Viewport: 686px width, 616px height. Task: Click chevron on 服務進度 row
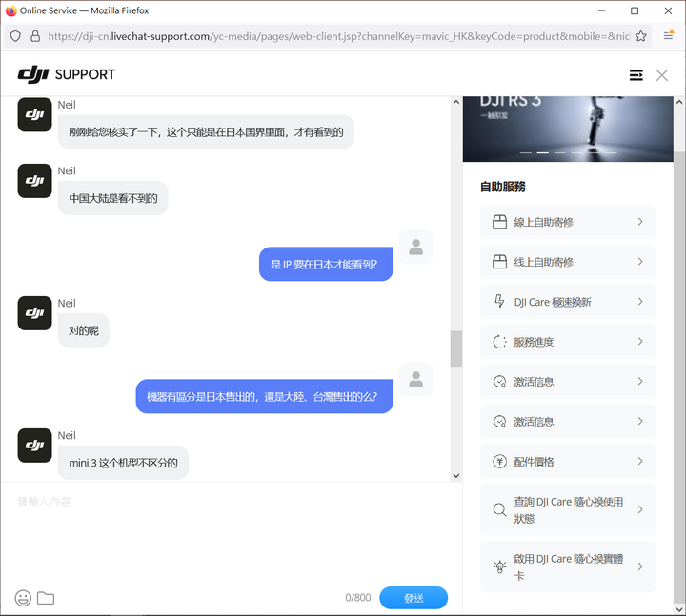(x=640, y=342)
